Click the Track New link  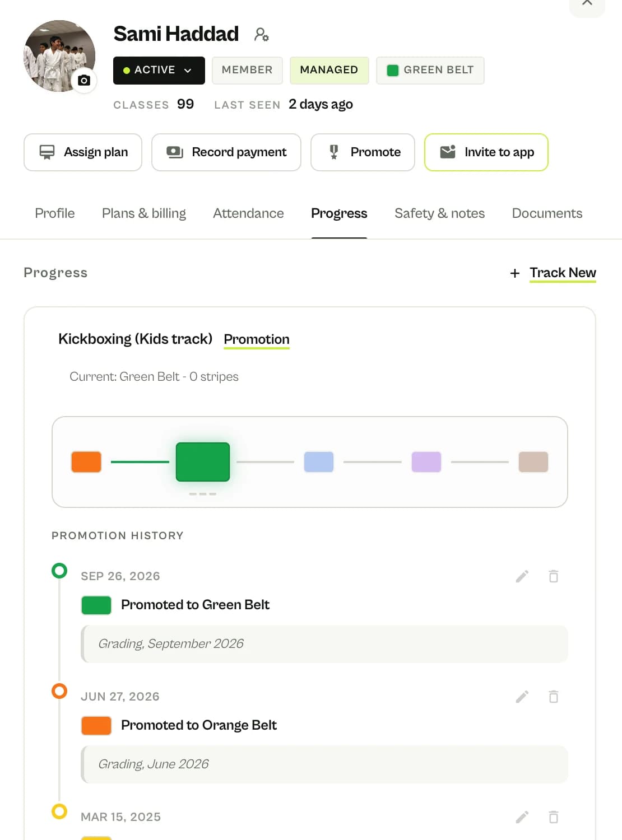coord(563,273)
